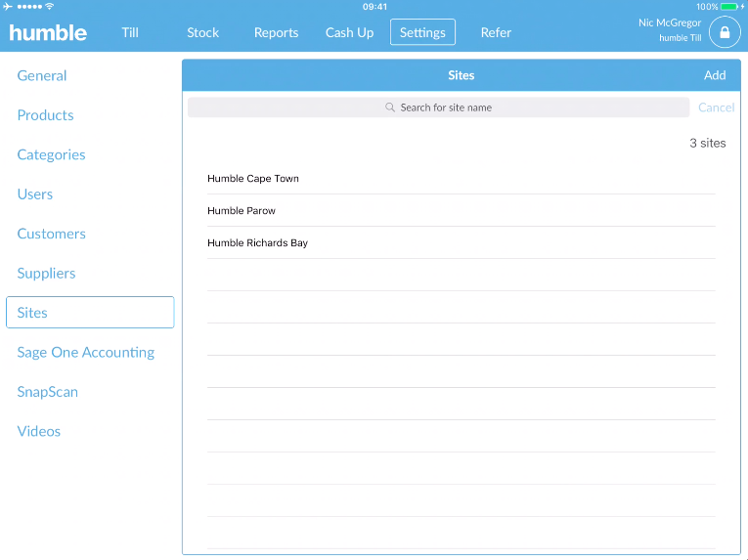The width and height of the screenshot is (748, 560).
Task: Open SnapScan settings
Action: pos(48,392)
